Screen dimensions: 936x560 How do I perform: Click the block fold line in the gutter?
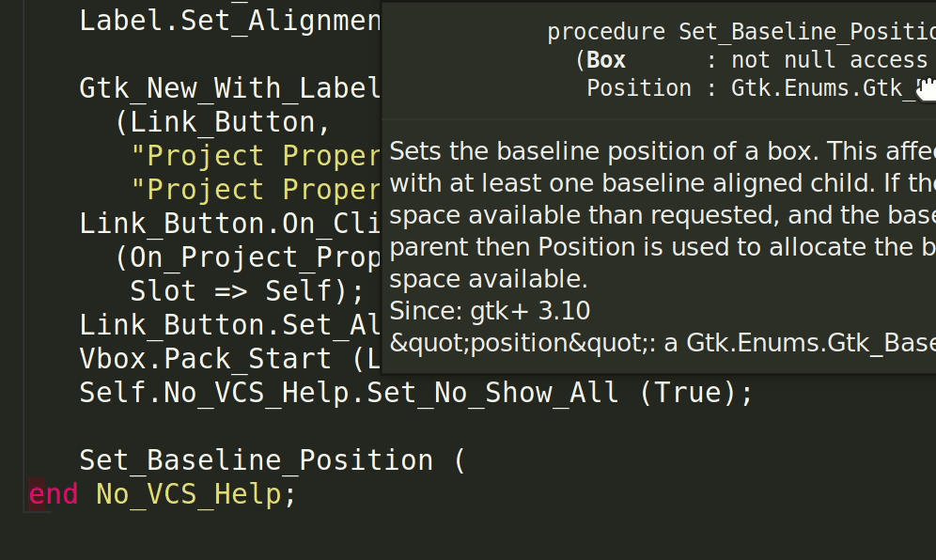[23, 257]
